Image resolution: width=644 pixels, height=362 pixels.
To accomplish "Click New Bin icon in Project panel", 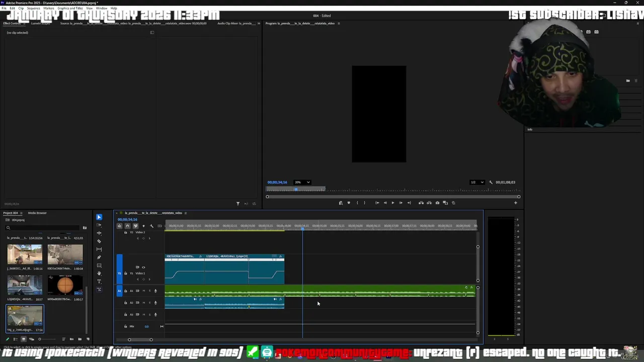I will tap(79, 339).
